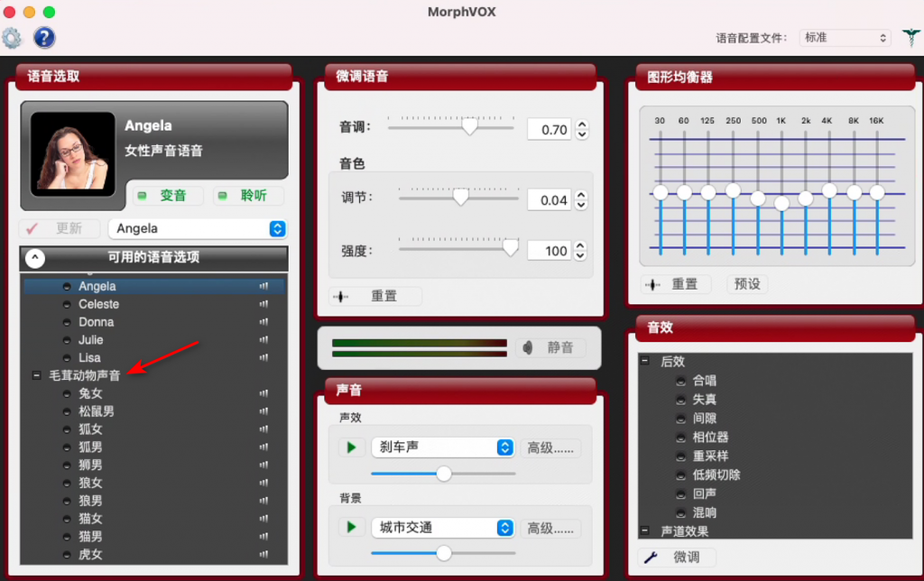The width and height of the screenshot is (924, 581).
Task: Click the 1K equalizer band slider handle
Action: coord(781,203)
